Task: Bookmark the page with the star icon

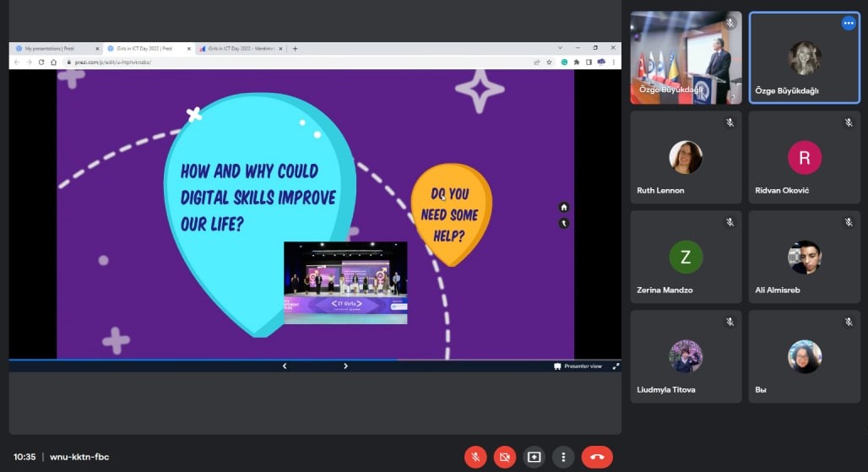Action: (x=550, y=62)
